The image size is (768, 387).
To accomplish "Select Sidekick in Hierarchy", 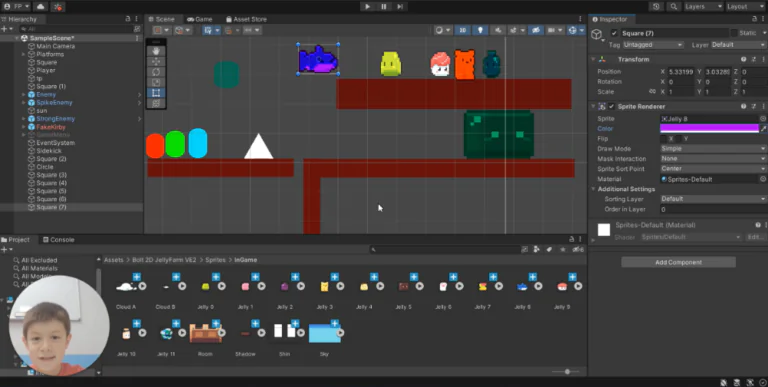I will pyautogui.click(x=49, y=151).
